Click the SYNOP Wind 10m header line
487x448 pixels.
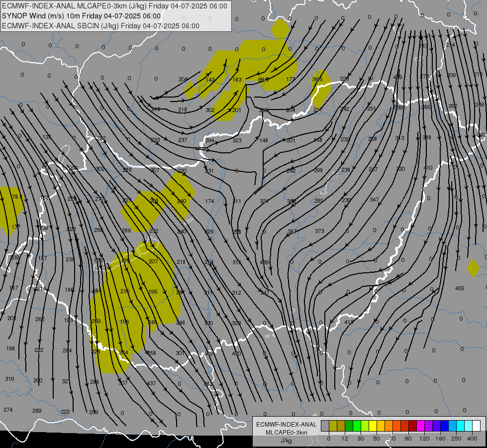coord(82,16)
